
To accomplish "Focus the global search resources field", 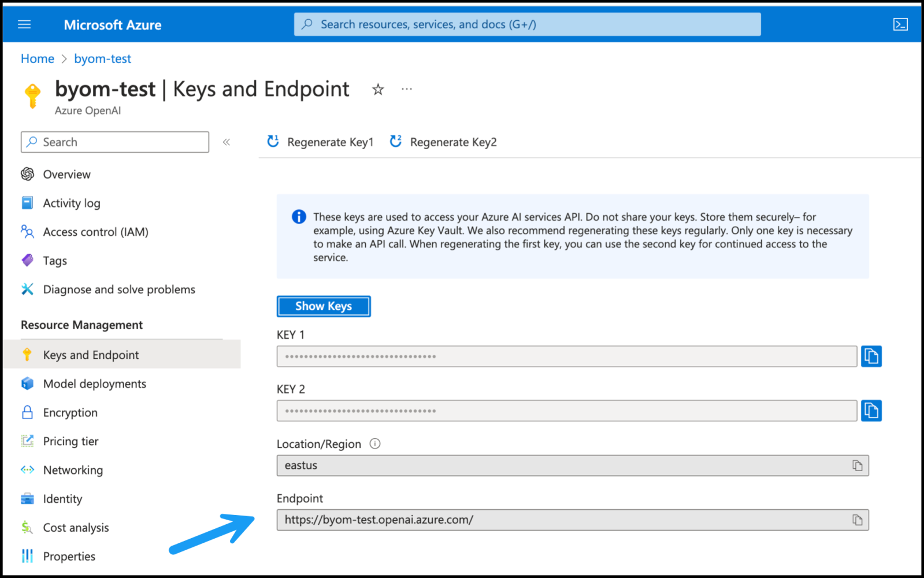I will coord(527,24).
